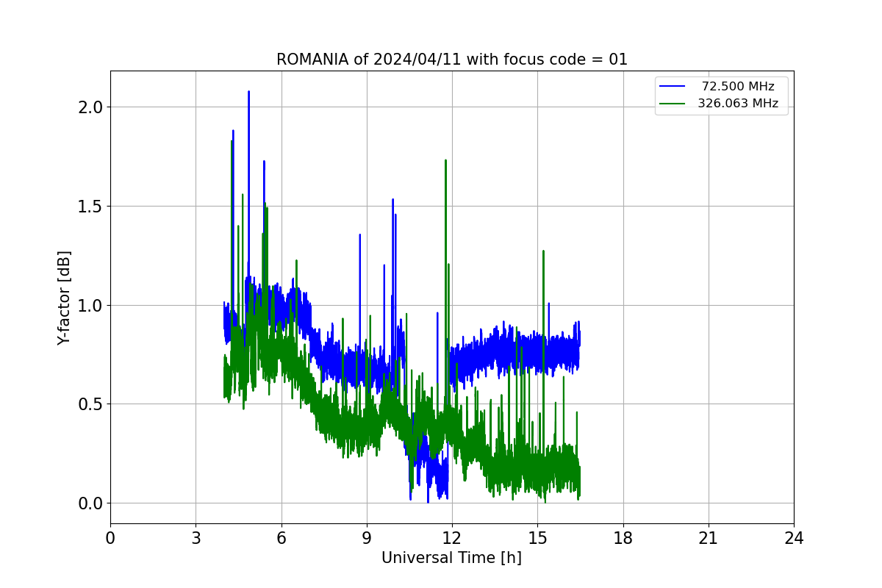This screenshot has height=588, width=882.
Task: Click y-axis tick label '2.0'
Action: point(92,107)
